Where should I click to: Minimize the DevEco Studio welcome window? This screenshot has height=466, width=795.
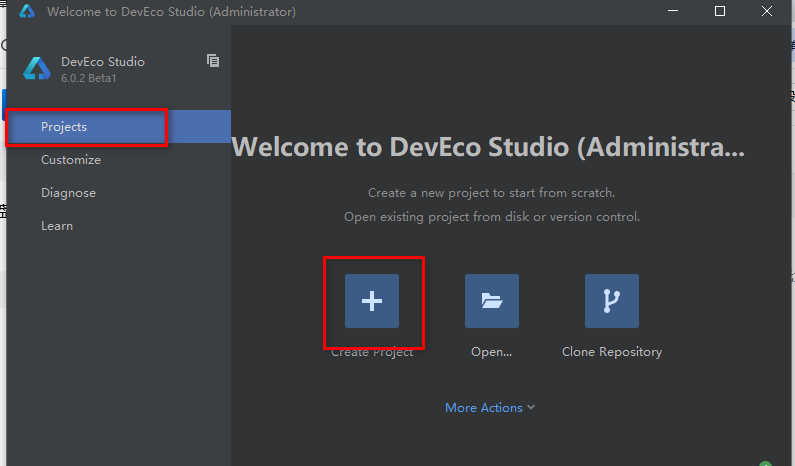671,12
